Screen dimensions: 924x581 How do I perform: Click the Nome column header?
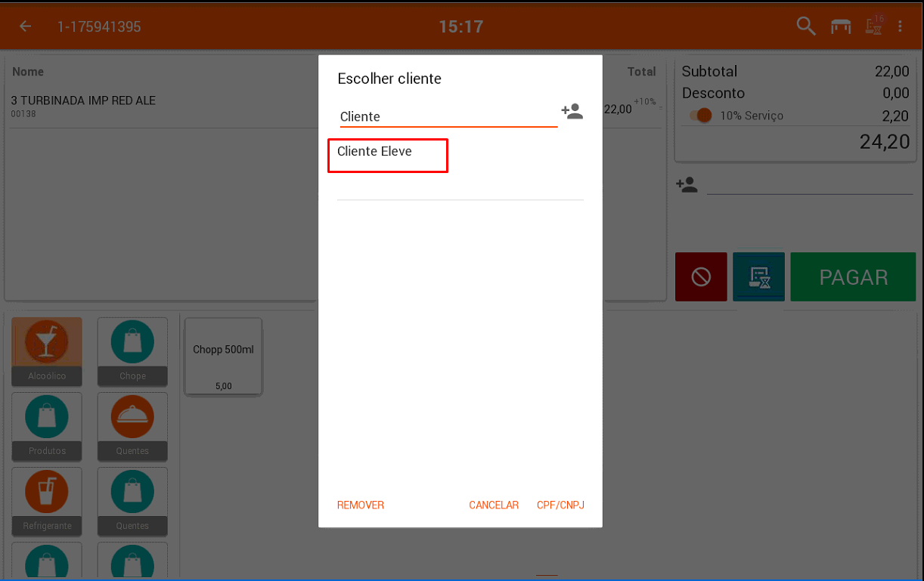(x=28, y=72)
